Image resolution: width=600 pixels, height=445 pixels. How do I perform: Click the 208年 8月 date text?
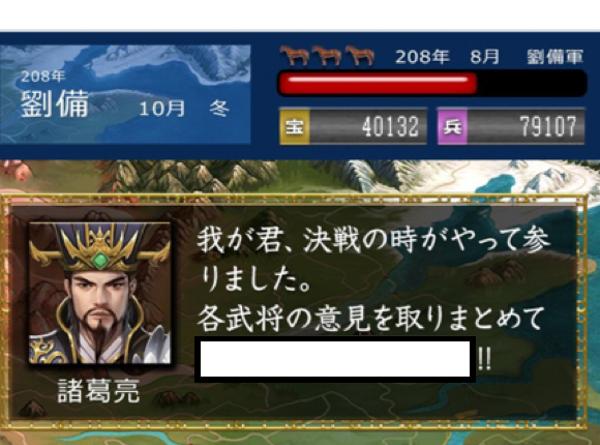click(447, 57)
